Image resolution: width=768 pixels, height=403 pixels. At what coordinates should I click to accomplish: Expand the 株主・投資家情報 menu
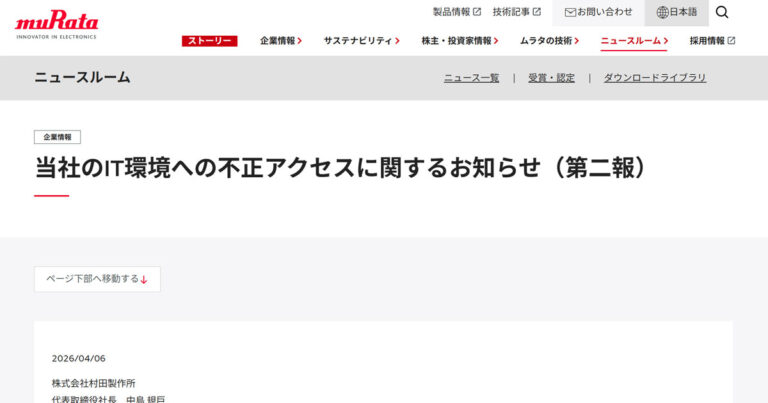coord(459,41)
